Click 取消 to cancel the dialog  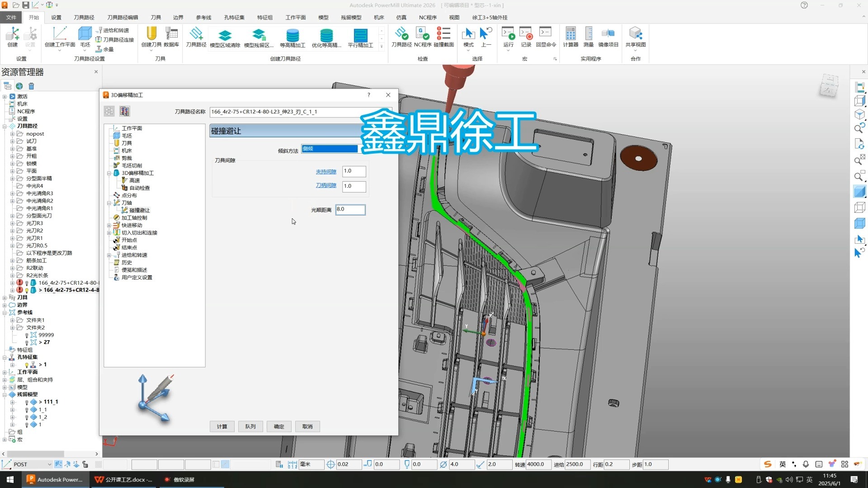(307, 427)
